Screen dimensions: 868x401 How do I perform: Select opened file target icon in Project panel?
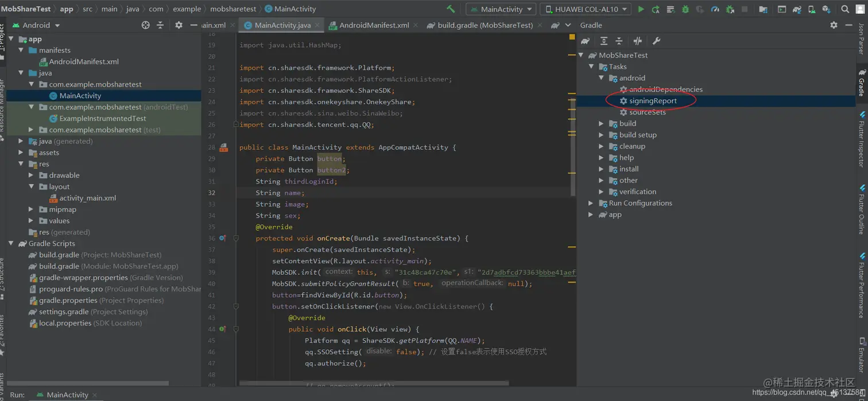[x=145, y=25]
